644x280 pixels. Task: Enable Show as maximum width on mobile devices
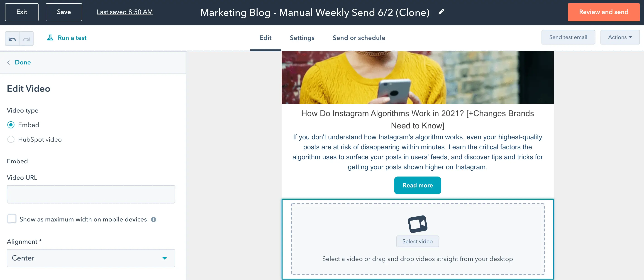(x=12, y=219)
